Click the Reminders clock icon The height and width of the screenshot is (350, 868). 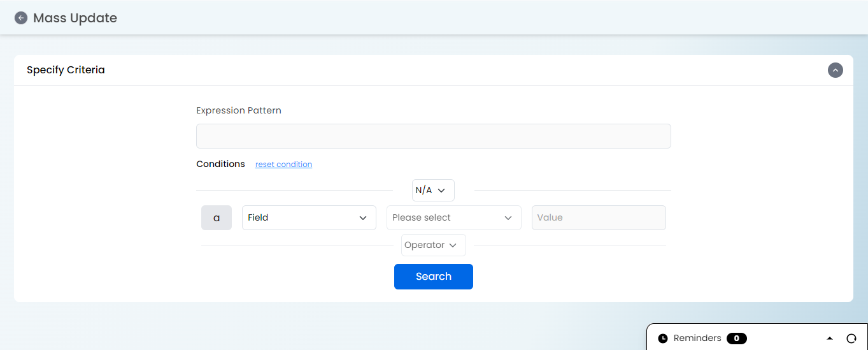pyautogui.click(x=663, y=339)
